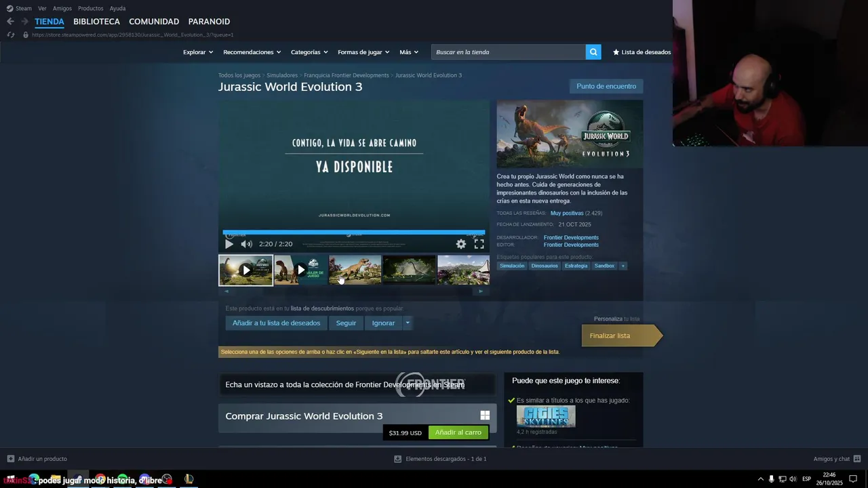This screenshot has height=488, width=868.
Task: Select the white tent park screenshot thumbnail
Action: pyautogui.click(x=464, y=270)
